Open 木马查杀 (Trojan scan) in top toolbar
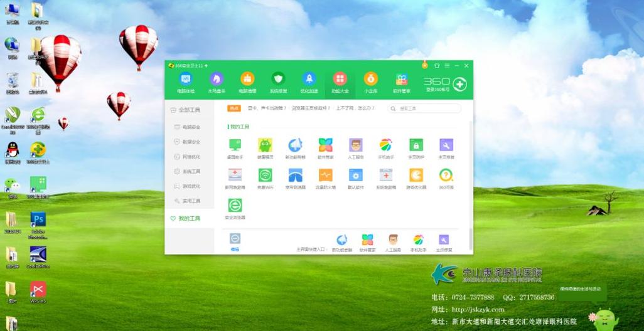 [x=217, y=83]
